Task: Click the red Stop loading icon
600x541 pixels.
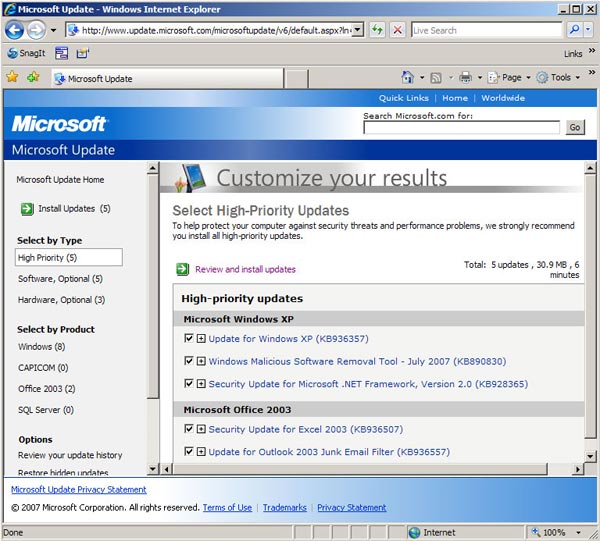Action: click(398, 29)
